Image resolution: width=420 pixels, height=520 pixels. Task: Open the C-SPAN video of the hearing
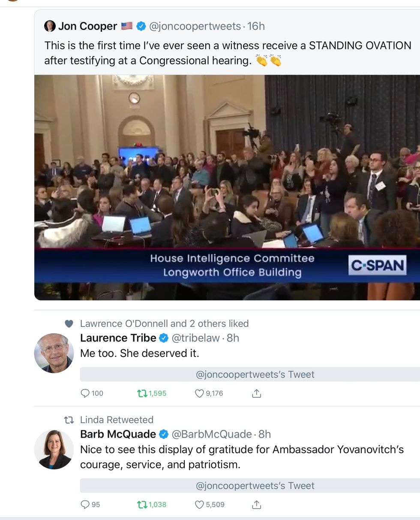227,187
